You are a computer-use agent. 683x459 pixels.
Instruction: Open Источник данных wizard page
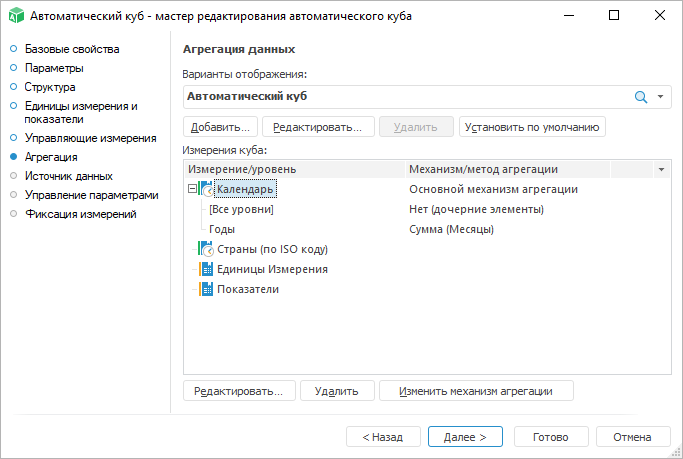pos(69,176)
